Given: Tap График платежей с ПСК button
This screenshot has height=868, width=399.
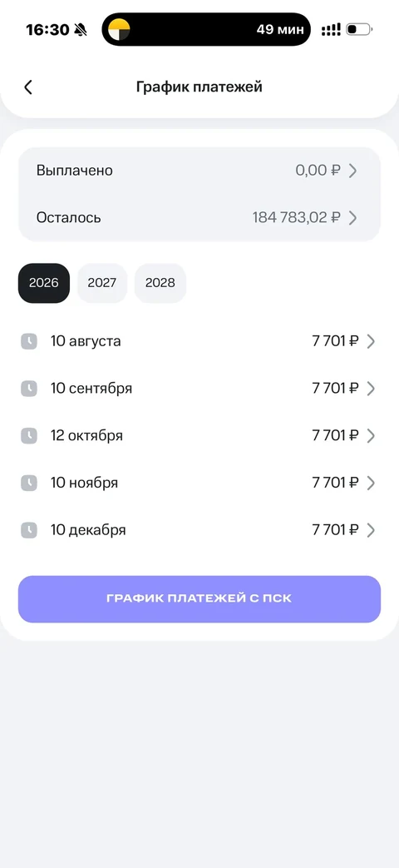Looking at the screenshot, I should pyautogui.click(x=199, y=599).
